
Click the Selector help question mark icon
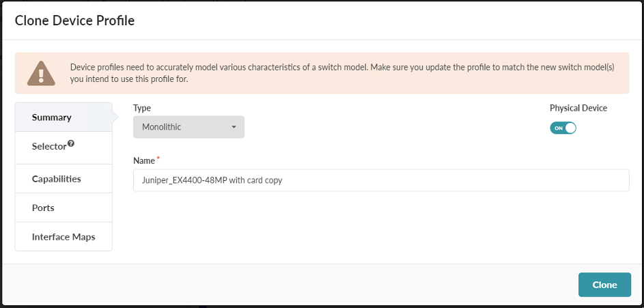pos(71,144)
